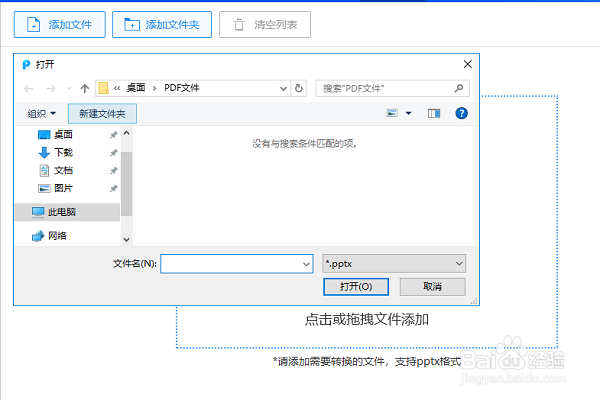Click the 桌面 breadcrumb in address bar
600x400 pixels.
[136, 88]
